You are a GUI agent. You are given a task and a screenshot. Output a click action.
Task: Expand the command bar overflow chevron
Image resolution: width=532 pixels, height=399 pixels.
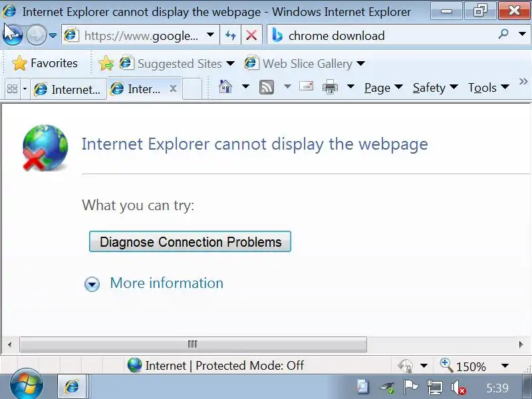[523, 82]
